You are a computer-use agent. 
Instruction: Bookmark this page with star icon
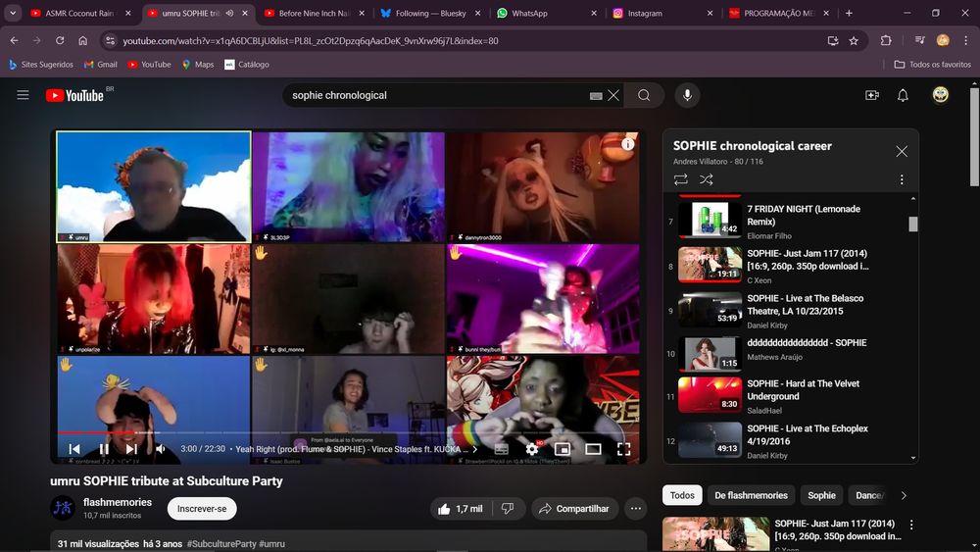[x=854, y=40]
